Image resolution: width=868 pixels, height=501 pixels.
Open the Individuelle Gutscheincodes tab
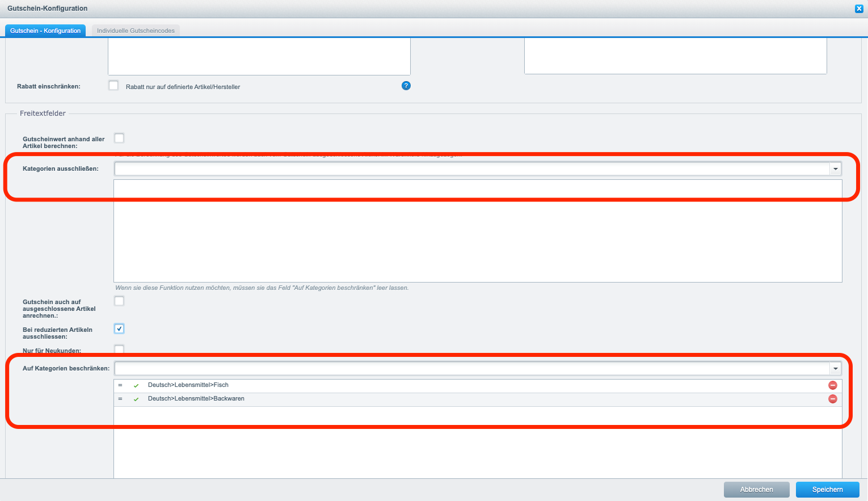(x=136, y=31)
